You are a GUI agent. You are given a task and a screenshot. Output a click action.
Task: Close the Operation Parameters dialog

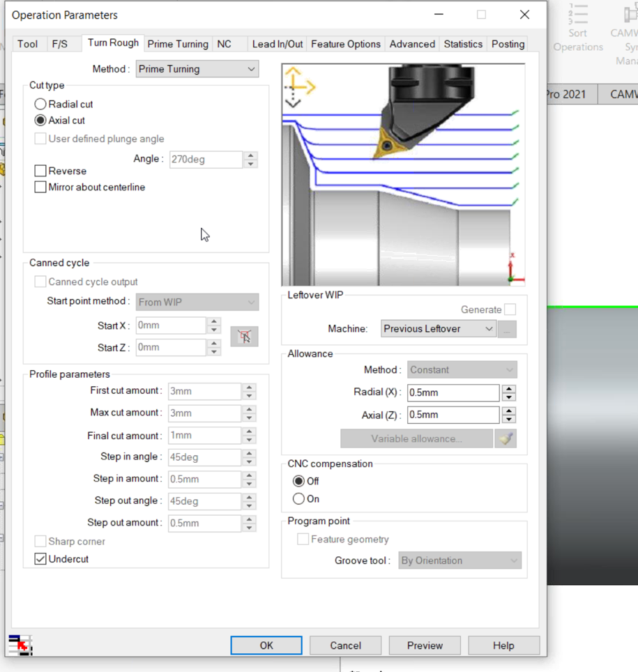pyautogui.click(x=524, y=15)
